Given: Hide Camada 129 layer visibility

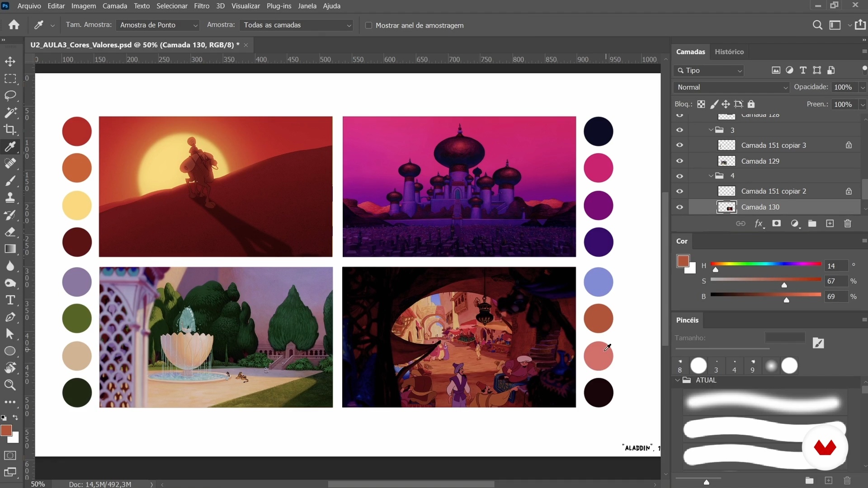Looking at the screenshot, I should [679, 161].
